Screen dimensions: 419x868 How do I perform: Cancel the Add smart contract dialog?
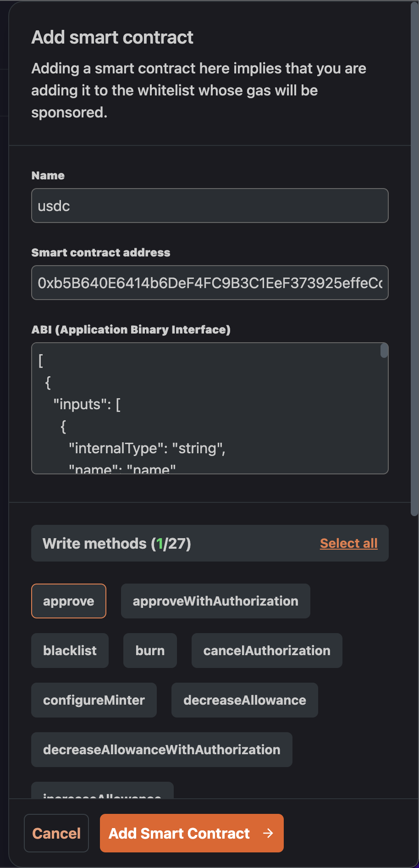tap(56, 833)
